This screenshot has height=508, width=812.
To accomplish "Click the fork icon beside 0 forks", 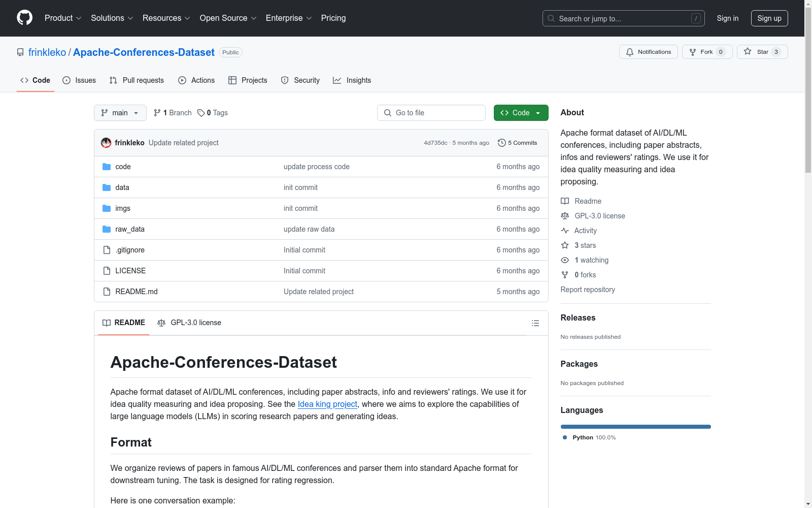I will [565, 275].
